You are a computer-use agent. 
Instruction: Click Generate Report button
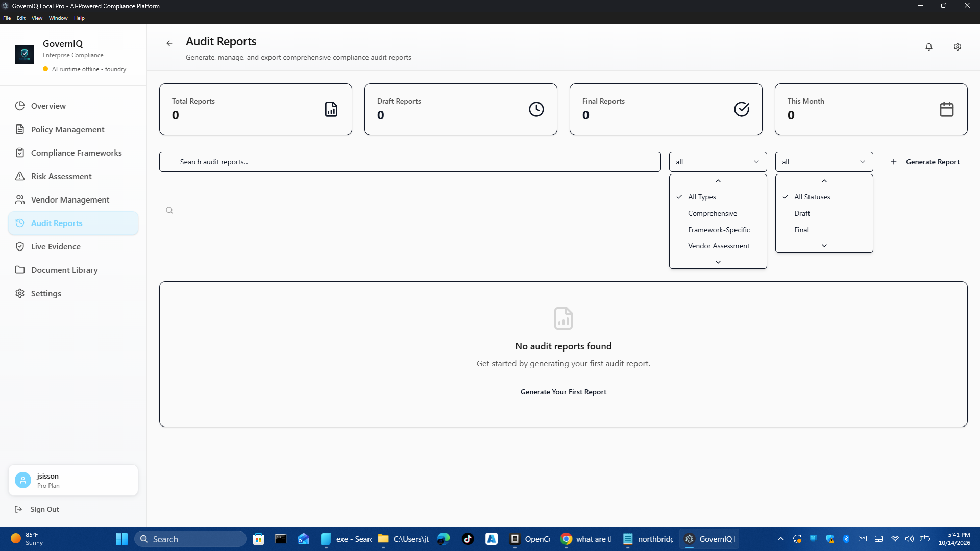click(925, 162)
